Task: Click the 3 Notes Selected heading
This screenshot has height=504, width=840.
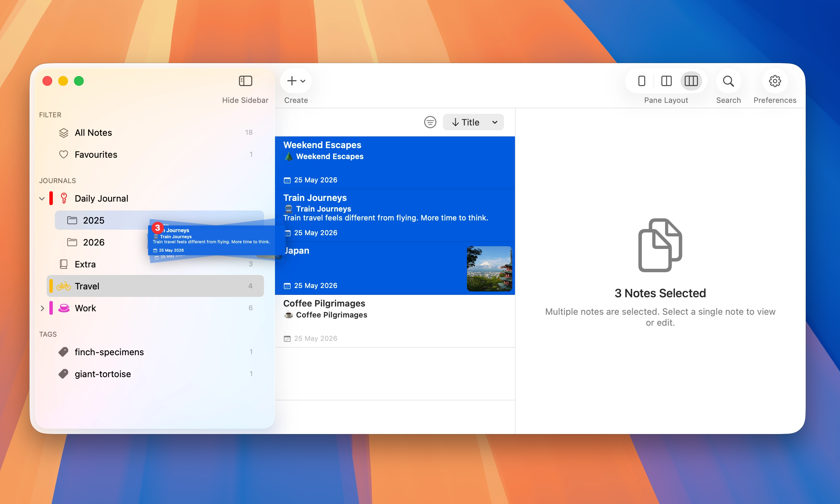Action: tap(660, 293)
